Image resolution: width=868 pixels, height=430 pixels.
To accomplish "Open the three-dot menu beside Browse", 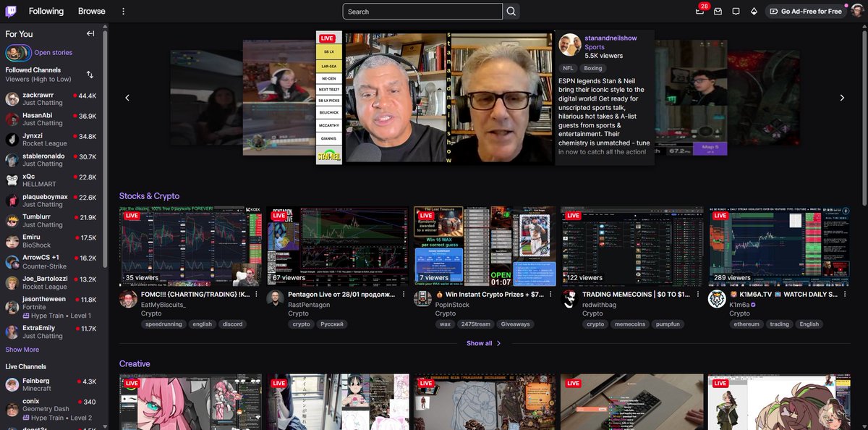I will 123,11.
